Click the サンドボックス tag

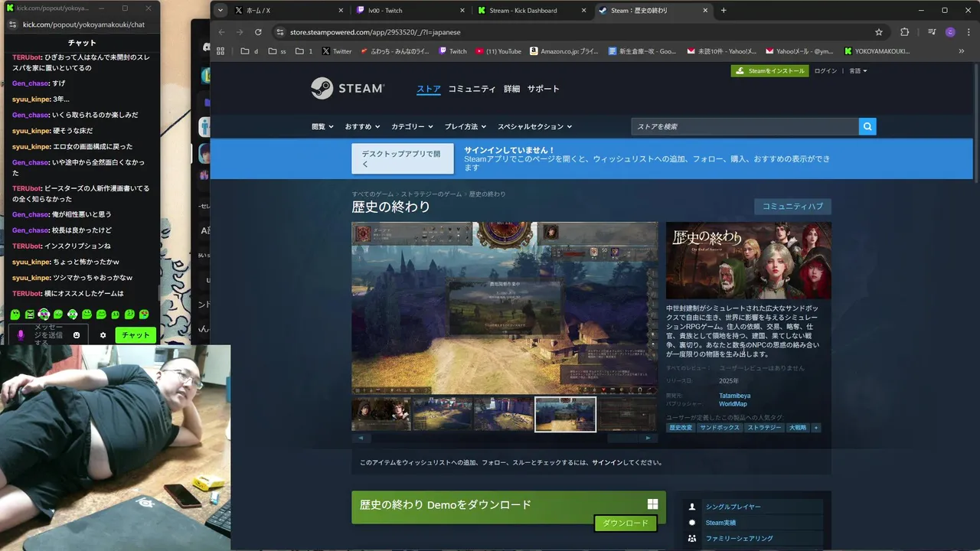(720, 428)
